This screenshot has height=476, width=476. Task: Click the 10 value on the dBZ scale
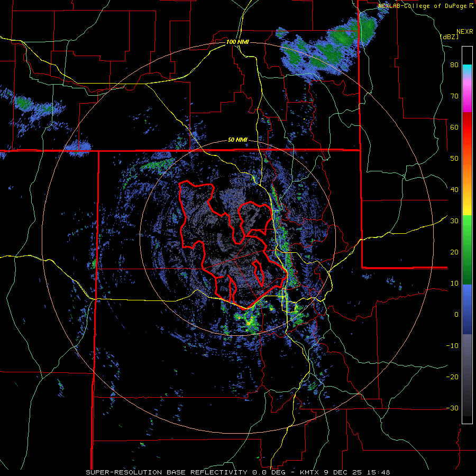(x=454, y=283)
